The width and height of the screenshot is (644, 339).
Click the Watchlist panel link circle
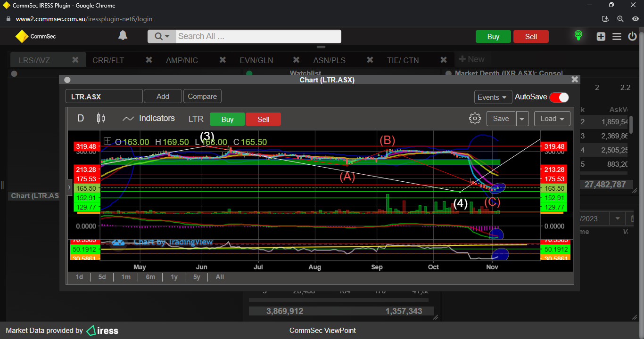pyautogui.click(x=249, y=73)
